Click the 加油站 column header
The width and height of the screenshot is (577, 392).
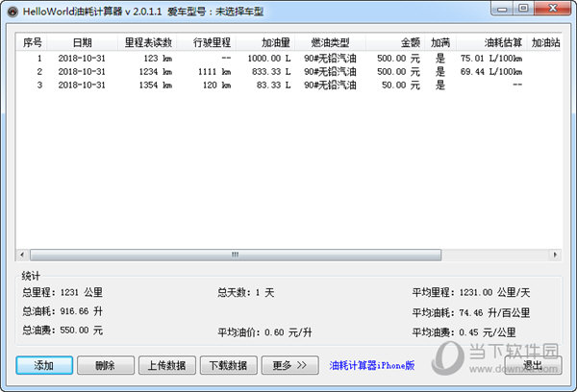545,42
